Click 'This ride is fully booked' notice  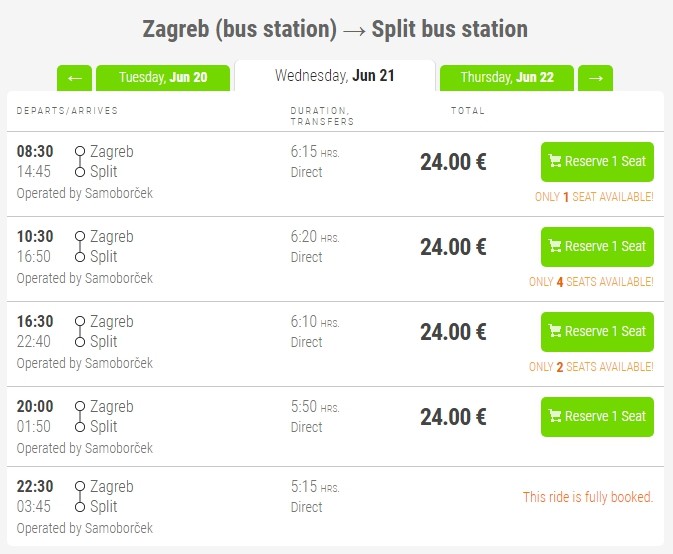(587, 497)
